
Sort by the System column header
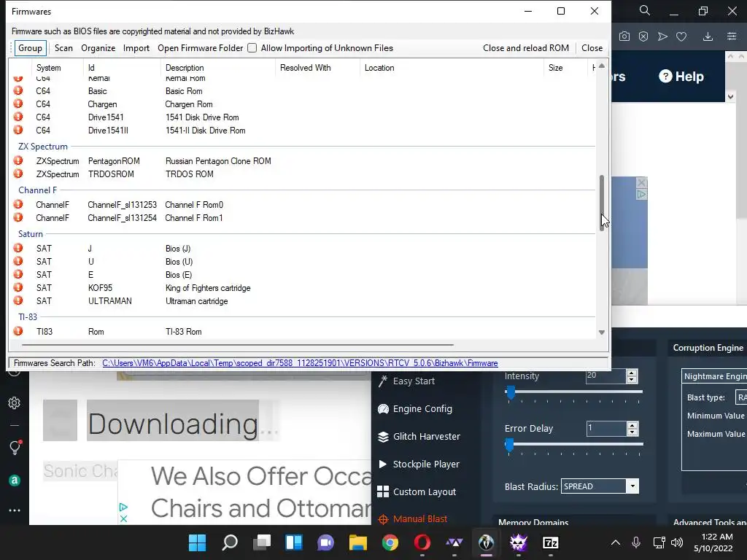click(x=49, y=68)
